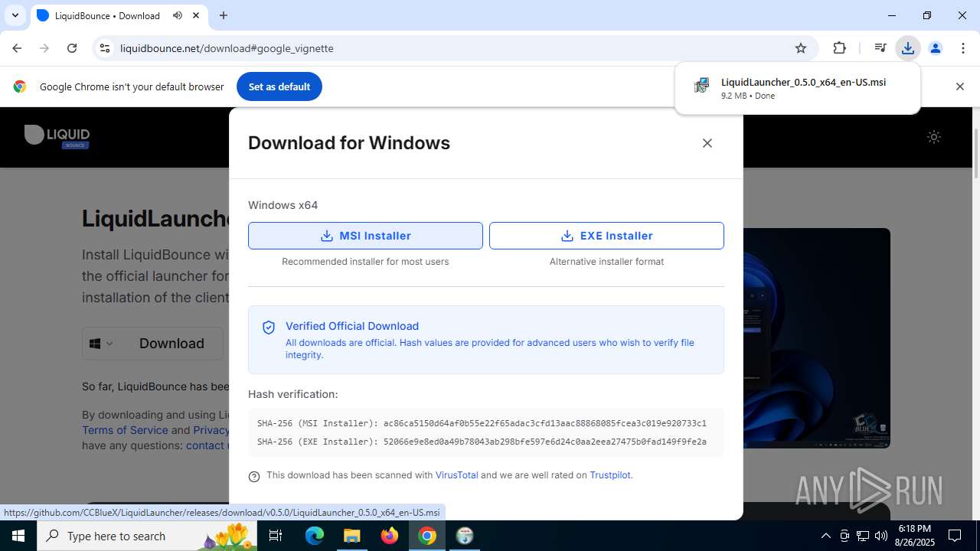The width and height of the screenshot is (980, 551).
Task: Open the Terms of Service link
Action: tap(125, 430)
